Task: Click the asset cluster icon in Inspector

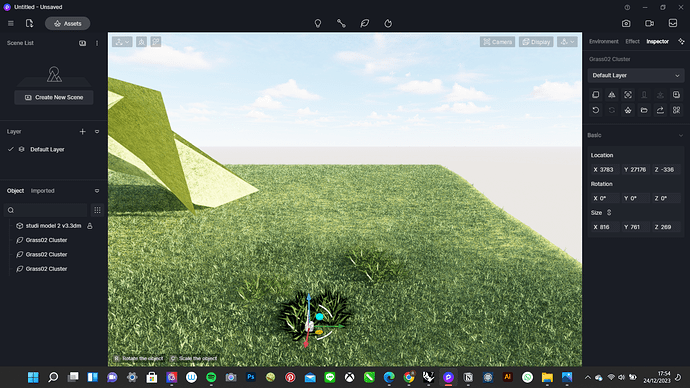Action: click(628, 110)
